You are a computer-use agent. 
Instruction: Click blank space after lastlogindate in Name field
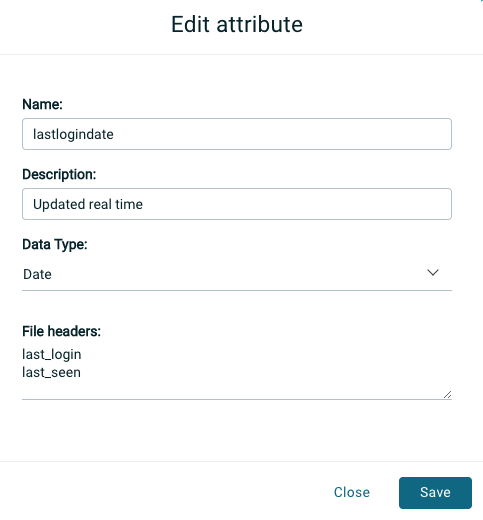282,134
